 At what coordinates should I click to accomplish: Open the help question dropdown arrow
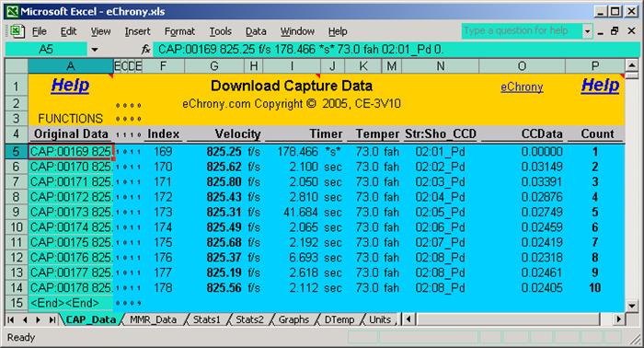point(587,31)
